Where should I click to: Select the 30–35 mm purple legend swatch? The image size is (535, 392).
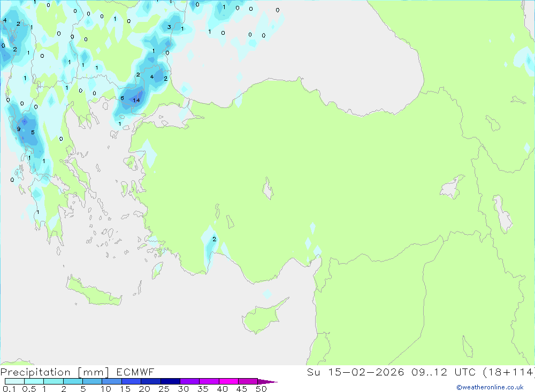pos(189,381)
